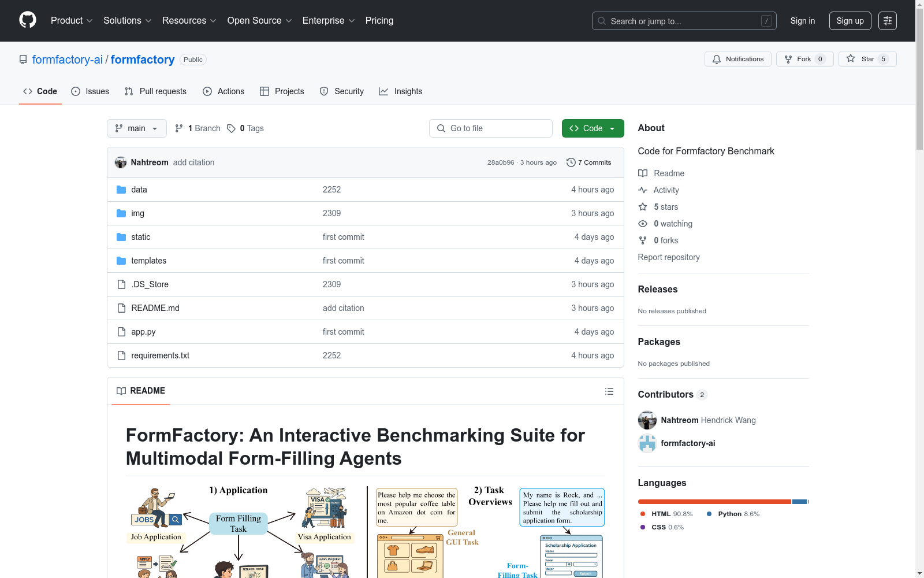Focus the Search or jump to field

click(684, 21)
